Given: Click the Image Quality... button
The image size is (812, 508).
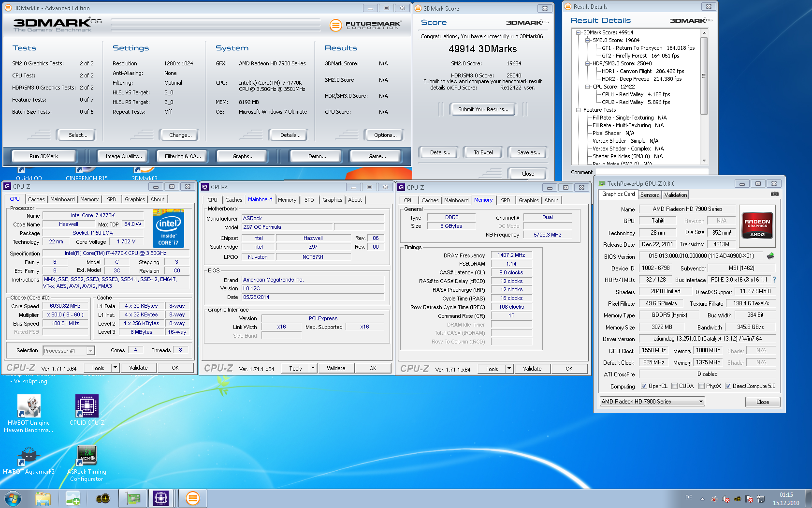Looking at the screenshot, I should click(124, 156).
